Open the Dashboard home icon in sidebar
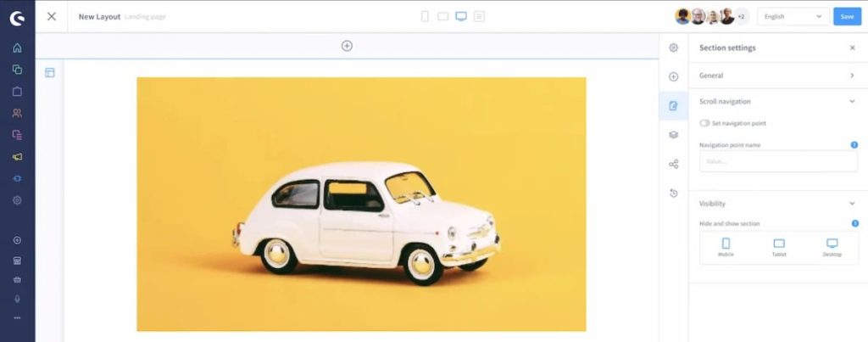 [x=17, y=48]
